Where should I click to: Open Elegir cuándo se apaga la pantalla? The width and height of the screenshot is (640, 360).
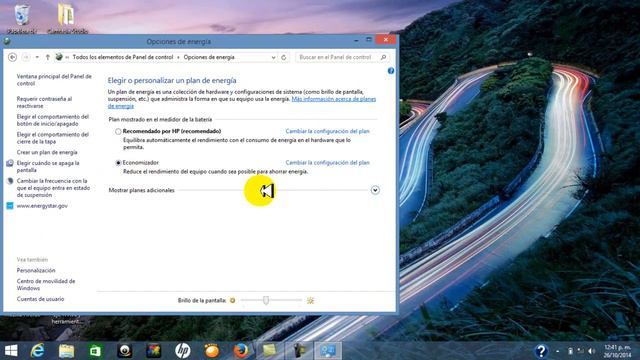(x=48, y=166)
